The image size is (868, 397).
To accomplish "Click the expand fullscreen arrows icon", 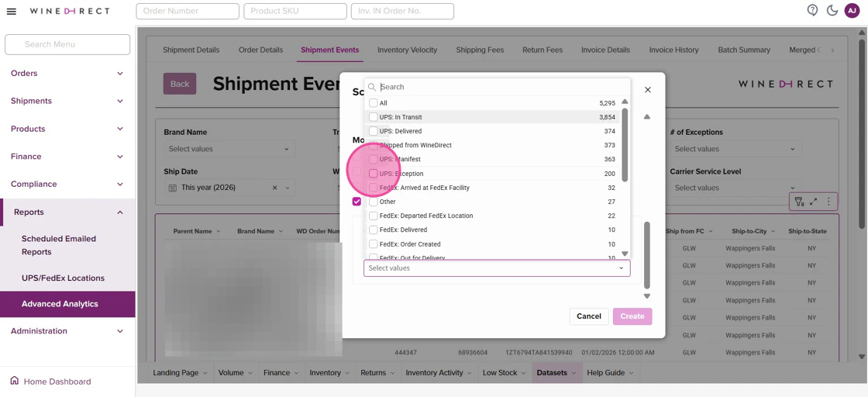I will point(813,202).
